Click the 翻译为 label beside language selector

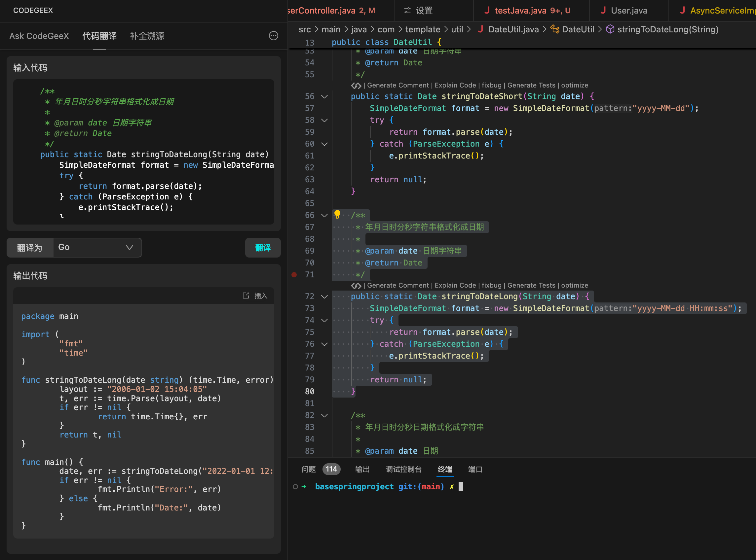30,248
